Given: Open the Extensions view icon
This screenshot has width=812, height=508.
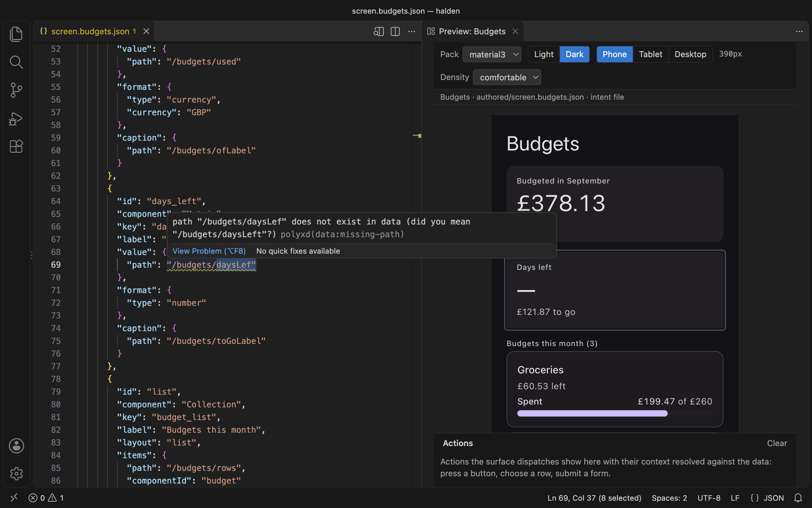Looking at the screenshot, I should click(x=16, y=146).
